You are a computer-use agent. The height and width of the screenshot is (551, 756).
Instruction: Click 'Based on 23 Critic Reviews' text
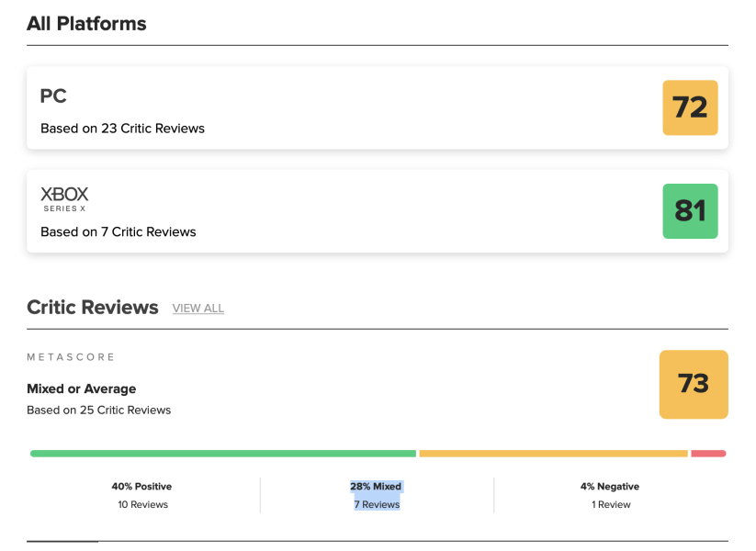point(122,129)
